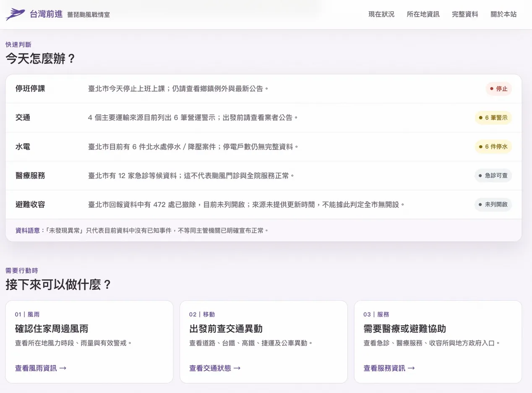This screenshot has width=532, height=393.
Task: Click the 今天怎麼辦？ heading
Action: [x=41, y=59]
